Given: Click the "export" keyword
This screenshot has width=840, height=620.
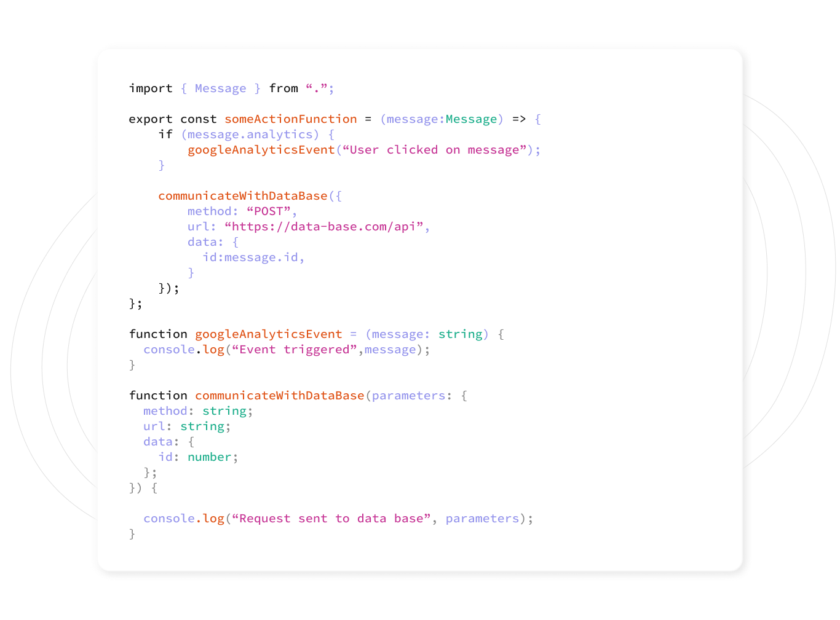Looking at the screenshot, I should (151, 119).
